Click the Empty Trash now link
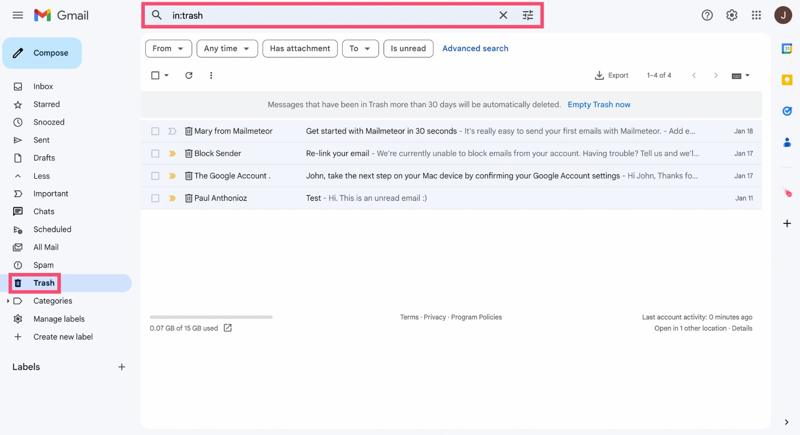This screenshot has width=800, height=435. tap(598, 105)
